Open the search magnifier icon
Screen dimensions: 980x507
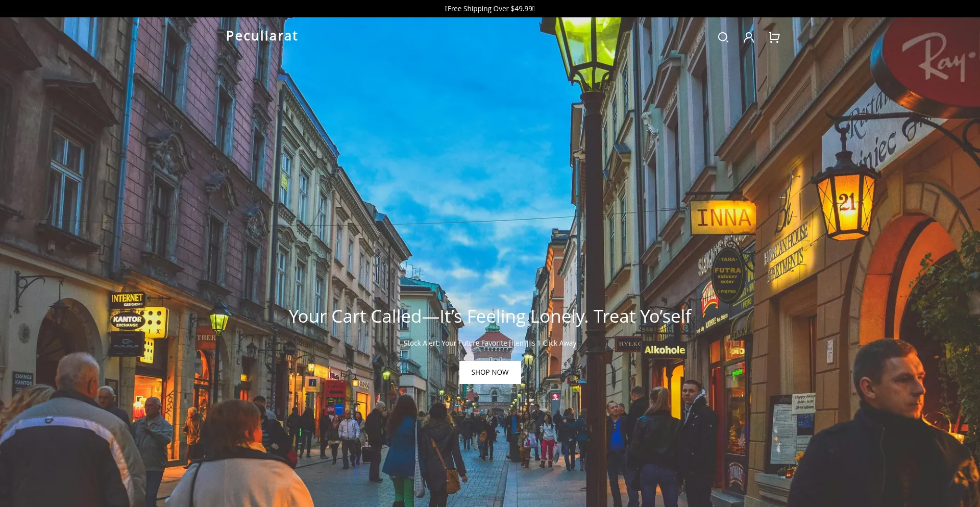point(723,37)
